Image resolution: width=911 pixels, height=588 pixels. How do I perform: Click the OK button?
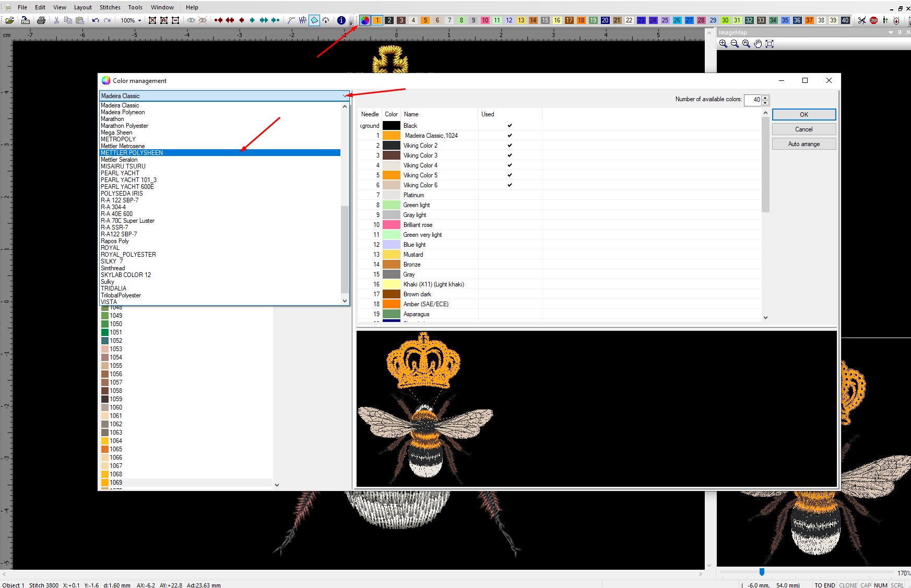coord(803,115)
